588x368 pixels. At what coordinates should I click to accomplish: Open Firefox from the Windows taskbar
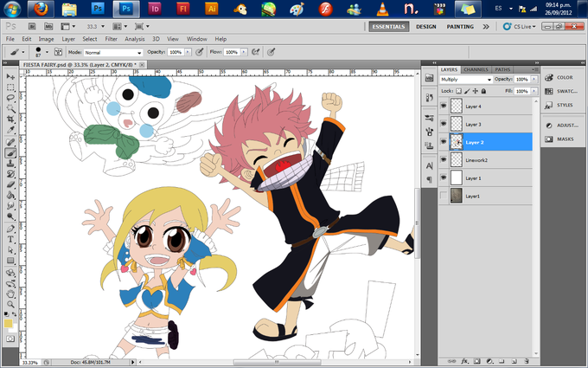[x=41, y=9]
